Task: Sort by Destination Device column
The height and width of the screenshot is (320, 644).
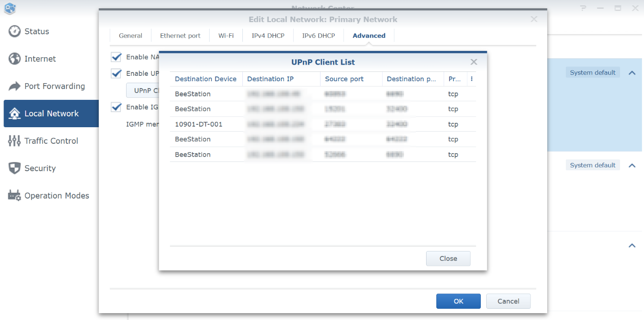Action: [x=206, y=79]
